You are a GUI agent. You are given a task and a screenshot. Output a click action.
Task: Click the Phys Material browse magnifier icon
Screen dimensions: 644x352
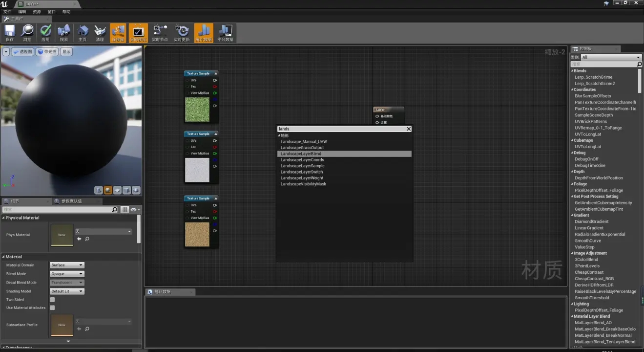tap(87, 239)
